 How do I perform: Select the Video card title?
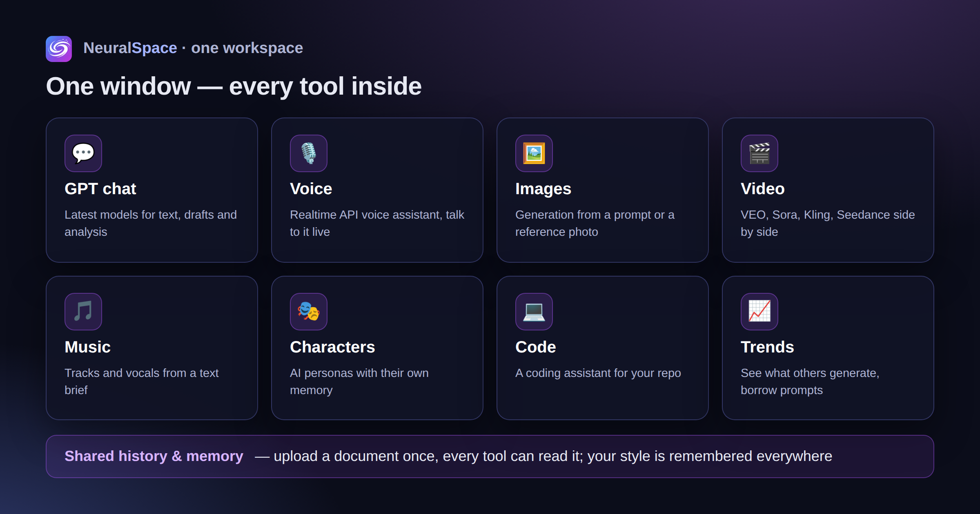click(763, 189)
